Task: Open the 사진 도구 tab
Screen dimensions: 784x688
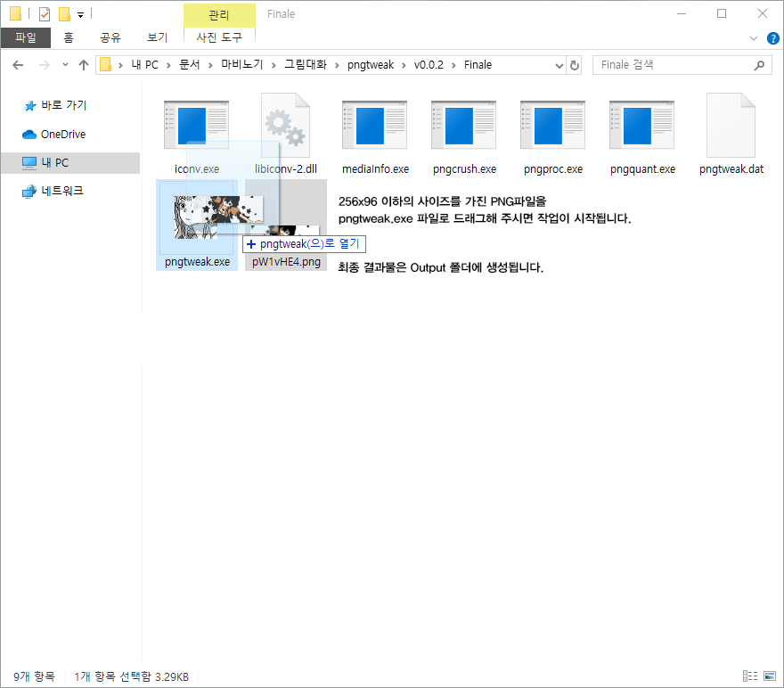Action: [x=219, y=37]
